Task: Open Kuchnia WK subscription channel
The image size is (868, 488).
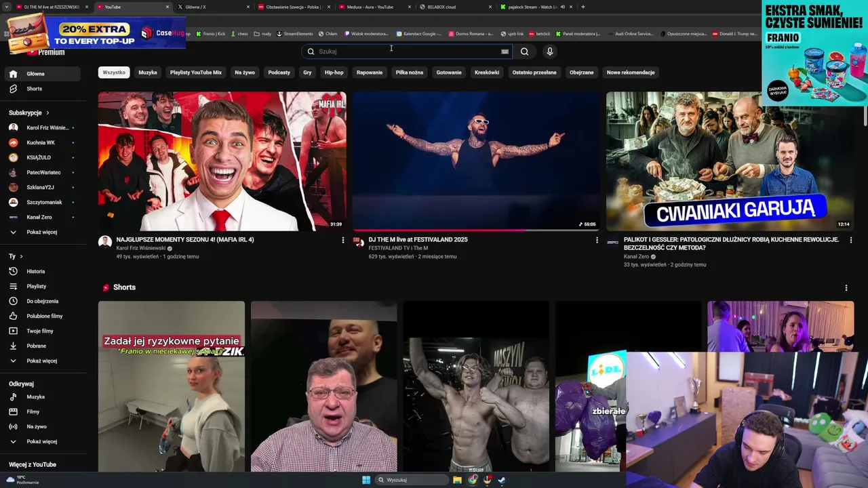Action: coord(43,142)
